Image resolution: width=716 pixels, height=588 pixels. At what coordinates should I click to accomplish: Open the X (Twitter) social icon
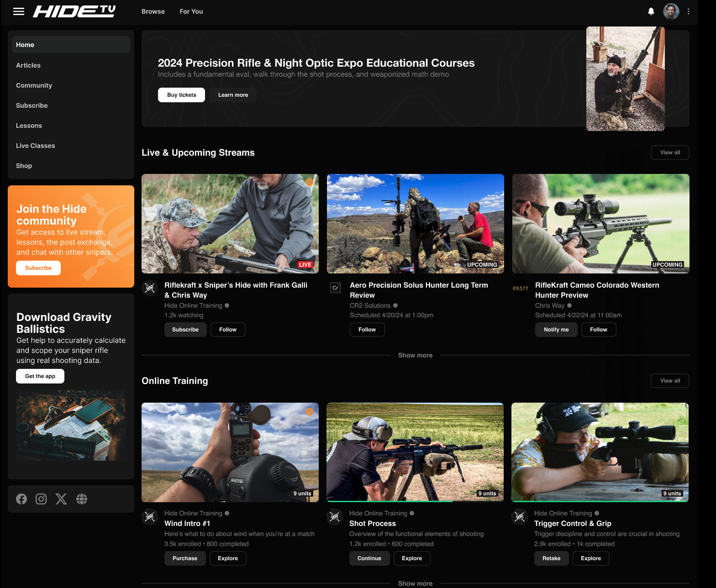click(x=61, y=499)
